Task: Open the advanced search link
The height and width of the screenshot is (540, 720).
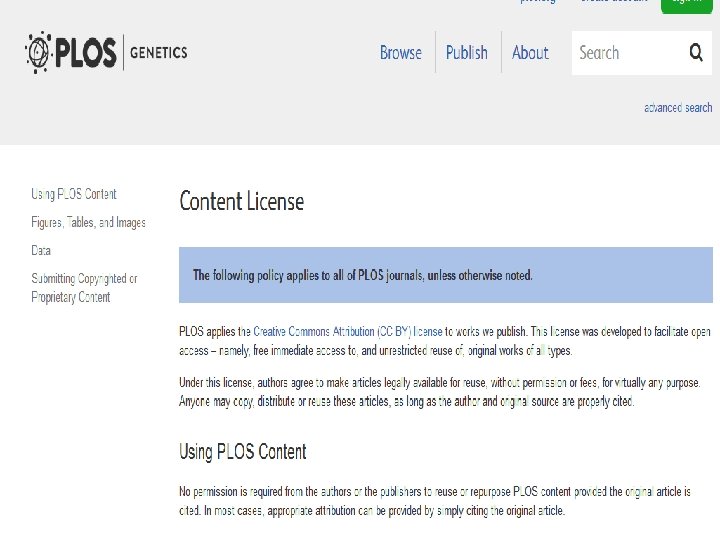Action: (678, 107)
